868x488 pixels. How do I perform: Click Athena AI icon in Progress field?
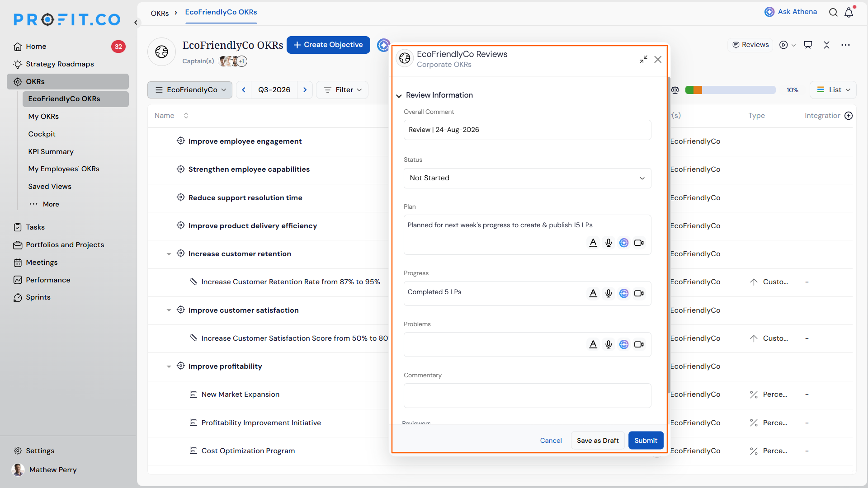[624, 293]
